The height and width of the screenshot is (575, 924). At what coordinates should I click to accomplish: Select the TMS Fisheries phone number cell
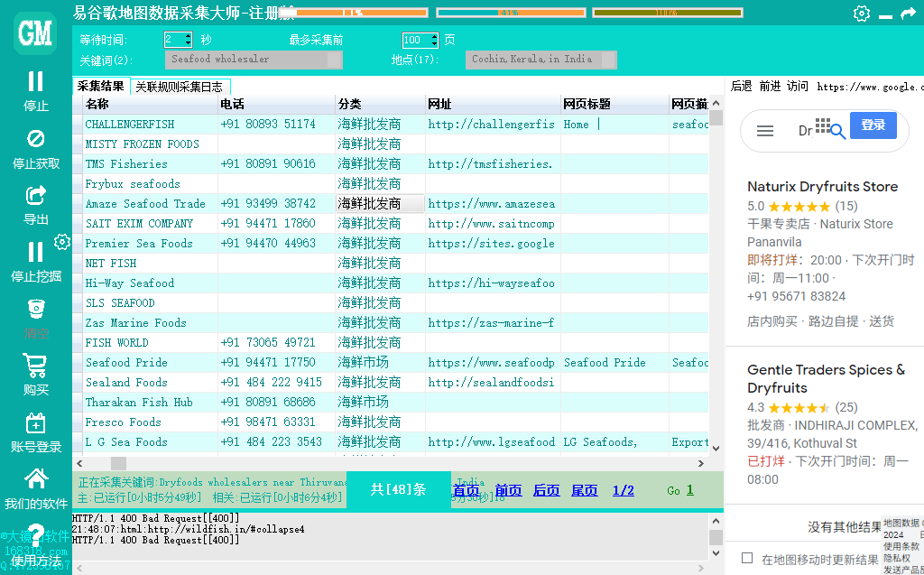coord(276,164)
